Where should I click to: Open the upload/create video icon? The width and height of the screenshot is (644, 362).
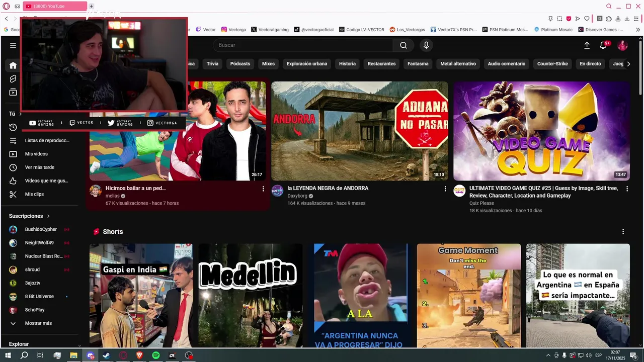(x=587, y=45)
